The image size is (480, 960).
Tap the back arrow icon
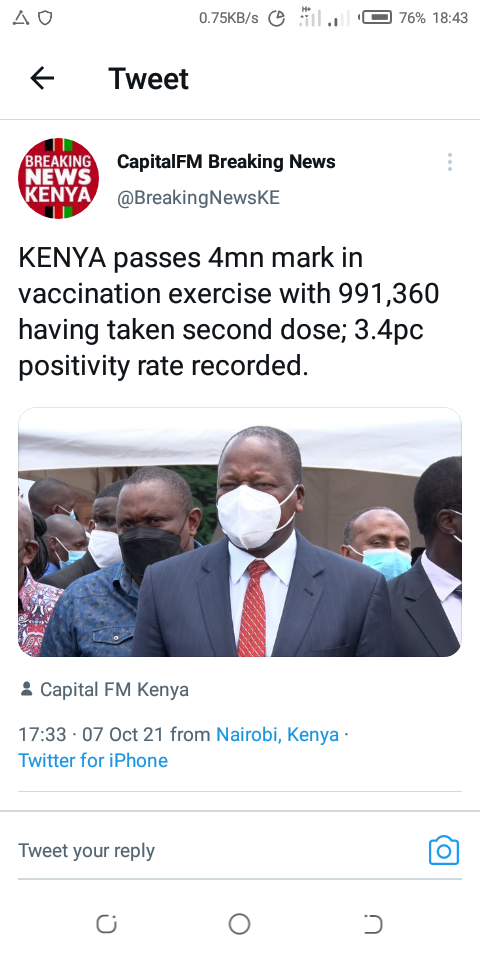pos(42,78)
